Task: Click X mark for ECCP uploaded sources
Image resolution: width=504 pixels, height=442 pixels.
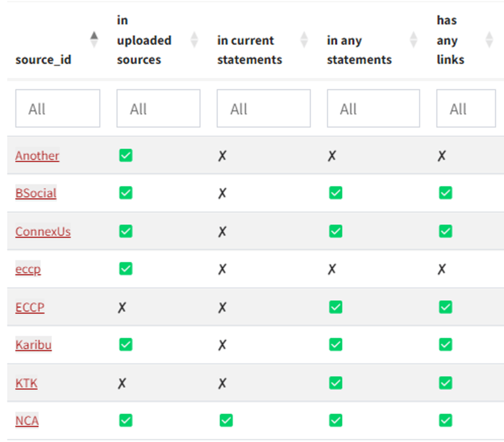Action: coord(122,307)
